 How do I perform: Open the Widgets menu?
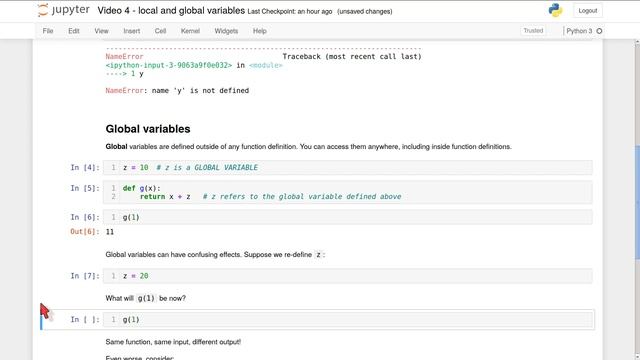point(226,31)
